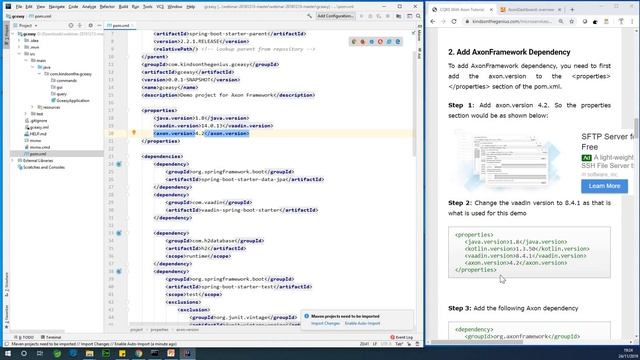Open the Navigate menu
The height and width of the screenshot is (360, 640).
[x=56, y=7]
